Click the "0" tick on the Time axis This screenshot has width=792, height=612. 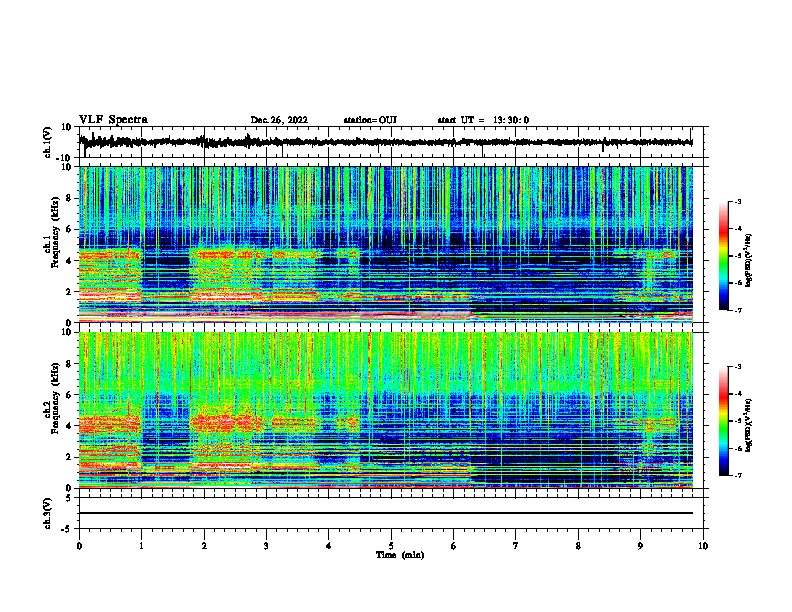[79, 546]
